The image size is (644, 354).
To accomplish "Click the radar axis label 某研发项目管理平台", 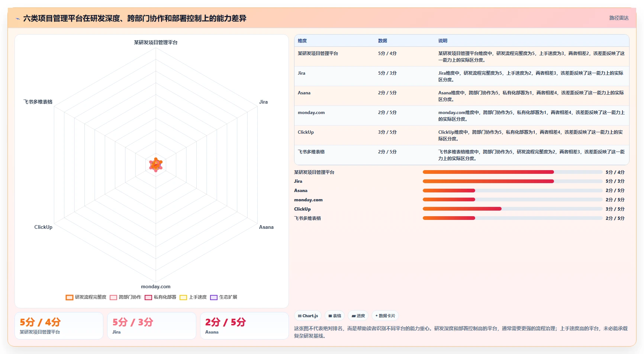I will tap(156, 42).
